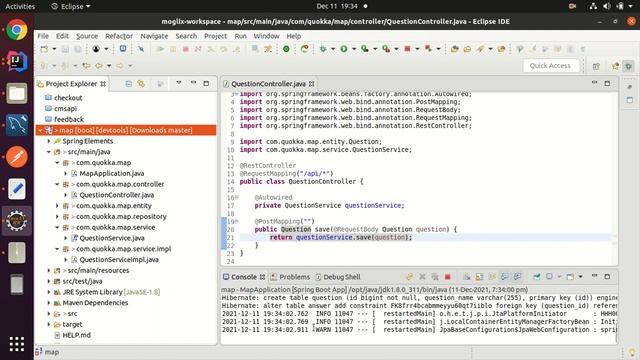Expand the com.quokka.map.repository package
The width and height of the screenshot is (640, 360).
pos(57,216)
